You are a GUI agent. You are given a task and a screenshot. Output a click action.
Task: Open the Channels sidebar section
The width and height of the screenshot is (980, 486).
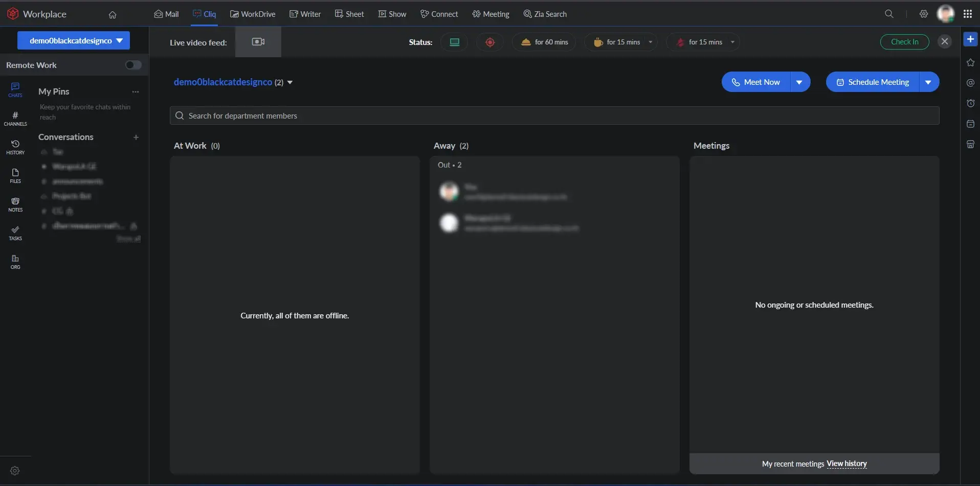(x=15, y=119)
